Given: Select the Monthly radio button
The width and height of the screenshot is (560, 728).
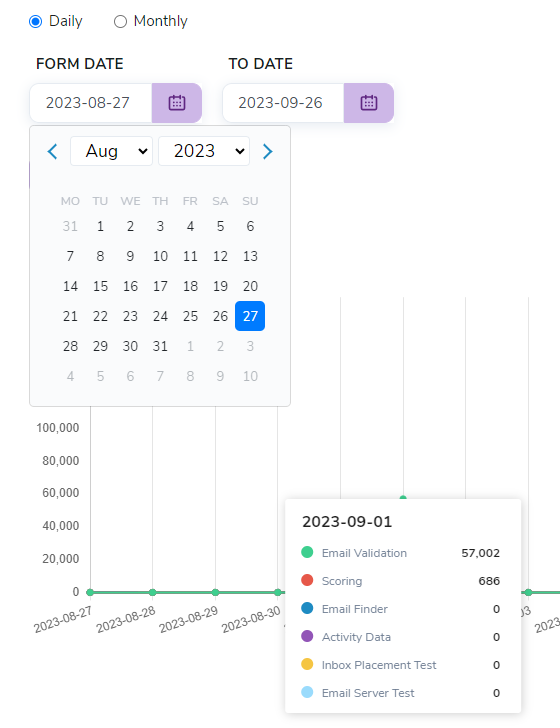Looking at the screenshot, I should [x=120, y=21].
